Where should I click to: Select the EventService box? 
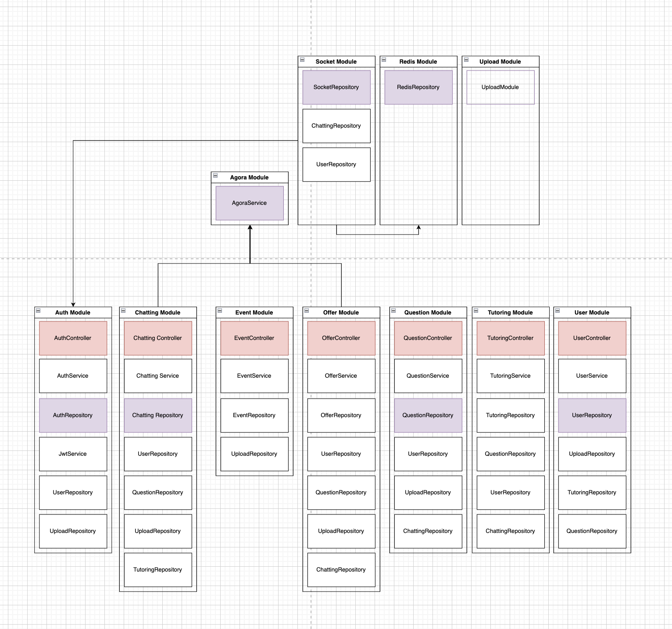(254, 376)
